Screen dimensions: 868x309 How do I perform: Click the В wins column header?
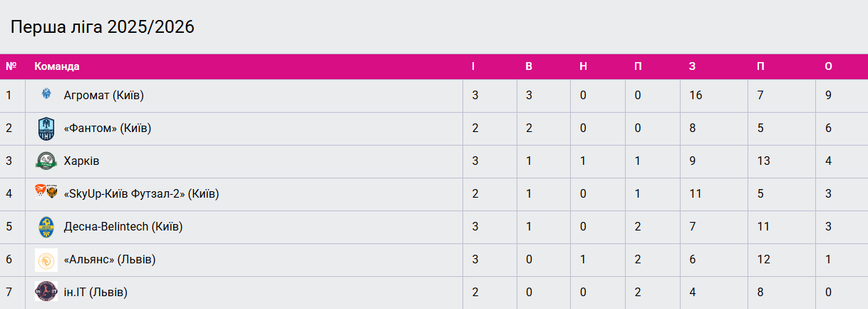(x=529, y=66)
